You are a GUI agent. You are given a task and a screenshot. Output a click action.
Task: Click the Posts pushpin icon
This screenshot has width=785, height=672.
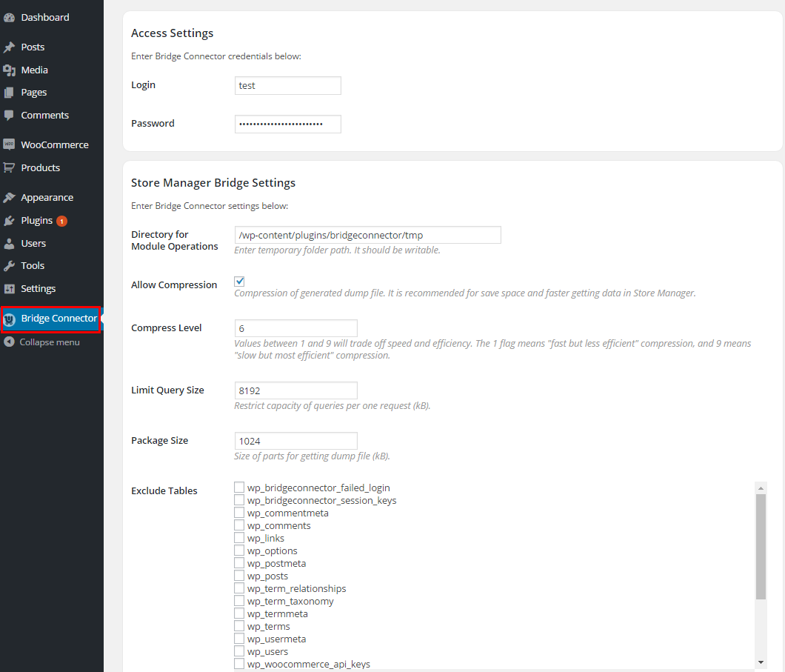coord(9,47)
